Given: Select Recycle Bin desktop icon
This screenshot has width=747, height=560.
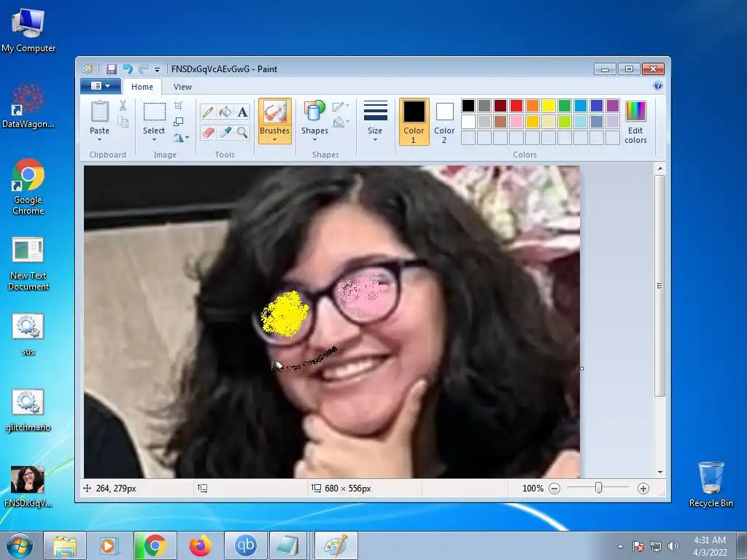Looking at the screenshot, I should point(711,484).
